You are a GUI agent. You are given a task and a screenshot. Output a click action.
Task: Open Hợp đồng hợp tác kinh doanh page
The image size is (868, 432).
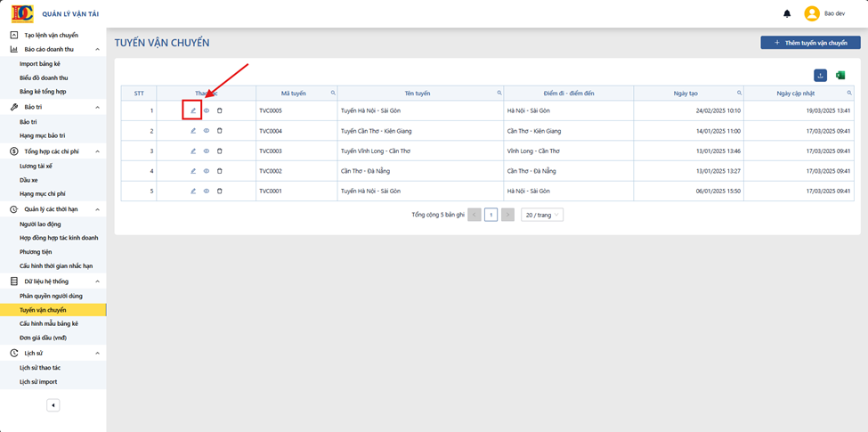pos(53,238)
